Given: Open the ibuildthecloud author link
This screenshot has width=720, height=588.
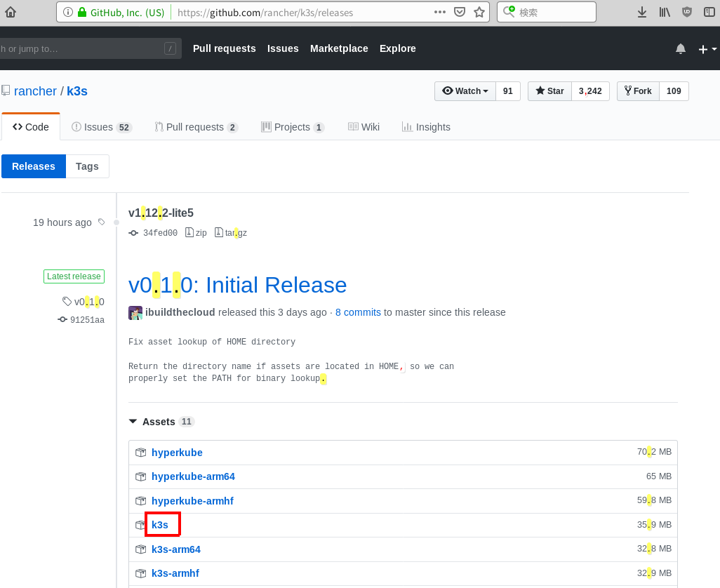Looking at the screenshot, I should click(x=180, y=312).
